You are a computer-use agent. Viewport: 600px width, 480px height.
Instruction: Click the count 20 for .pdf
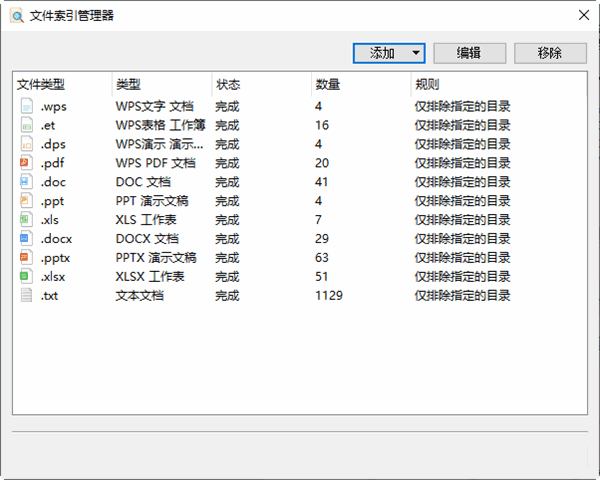[x=322, y=163]
